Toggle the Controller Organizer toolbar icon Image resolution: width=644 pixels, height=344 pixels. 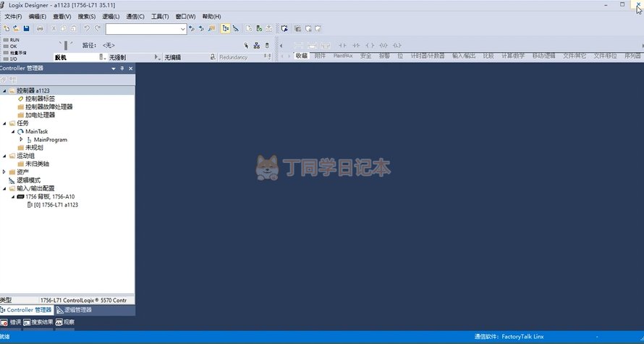click(x=225, y=28)
